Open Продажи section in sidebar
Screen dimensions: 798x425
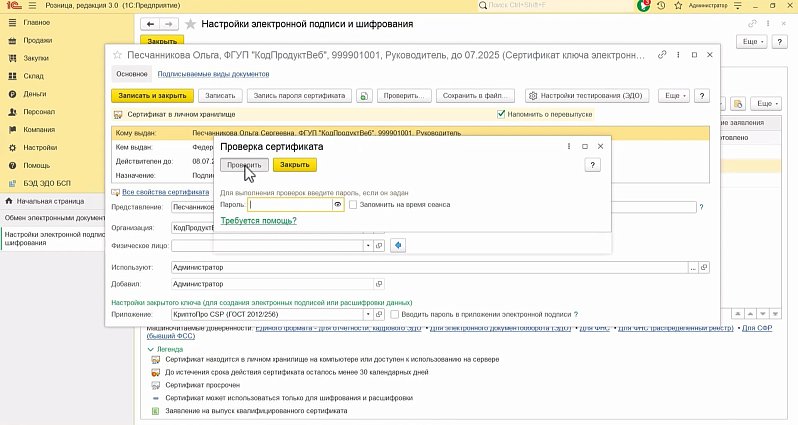tap(38, 40)
